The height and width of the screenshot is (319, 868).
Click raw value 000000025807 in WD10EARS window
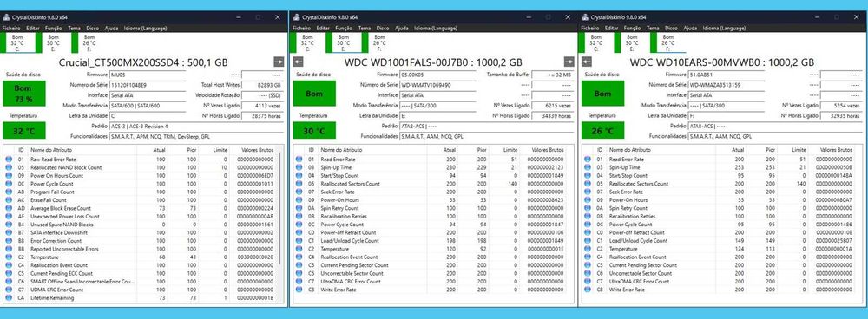coord(834,241)
